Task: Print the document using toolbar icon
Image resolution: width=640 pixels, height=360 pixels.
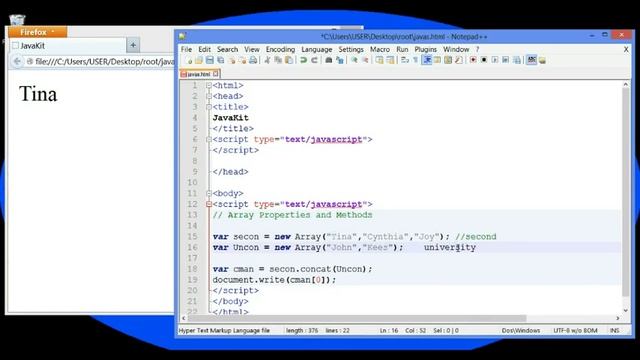Action: click(x=253, y=60)
